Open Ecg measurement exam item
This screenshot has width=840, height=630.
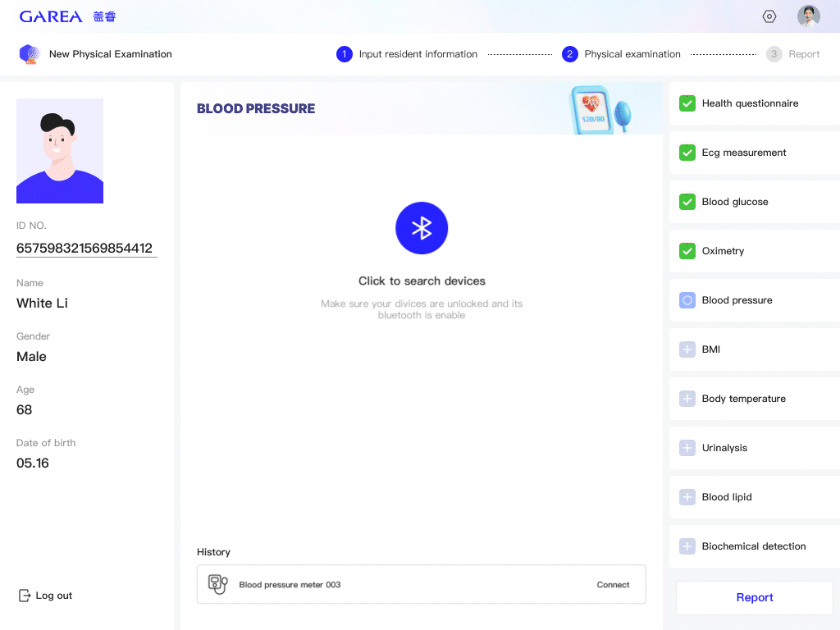[x=755, y=153]
